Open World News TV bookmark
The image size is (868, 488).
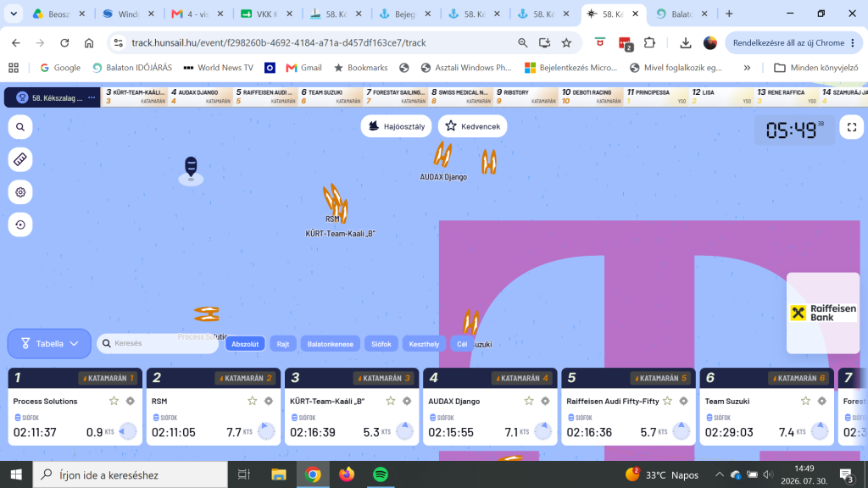point(218,68)
